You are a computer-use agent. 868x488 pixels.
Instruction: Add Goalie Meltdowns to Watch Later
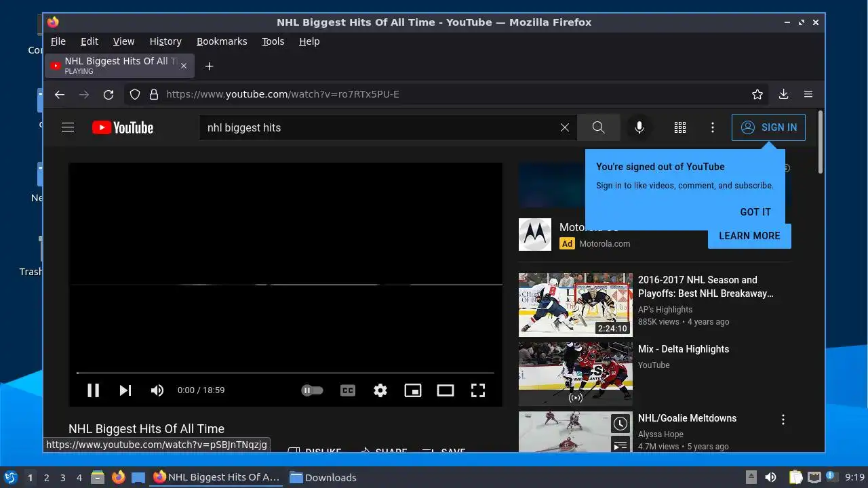(620, 424)
